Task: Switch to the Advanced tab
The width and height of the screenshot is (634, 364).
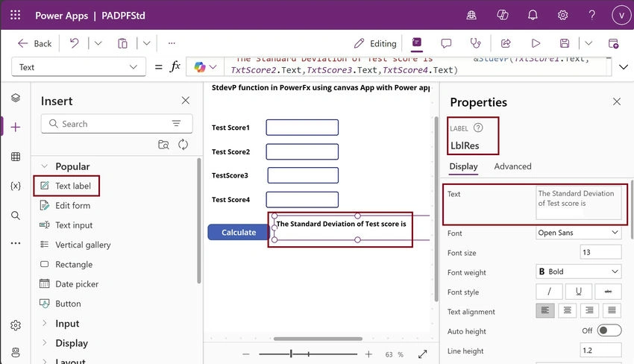Action: (512, 166)
